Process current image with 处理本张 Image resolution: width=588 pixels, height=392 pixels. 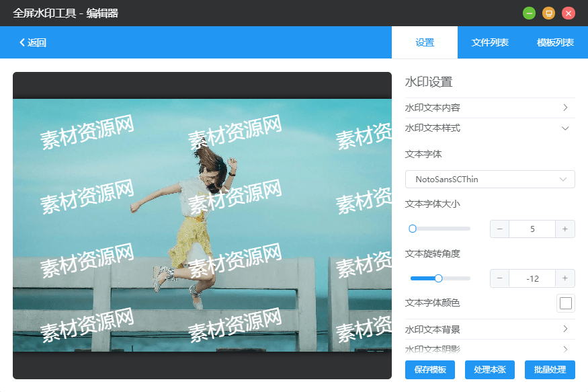tap(490, 370)
